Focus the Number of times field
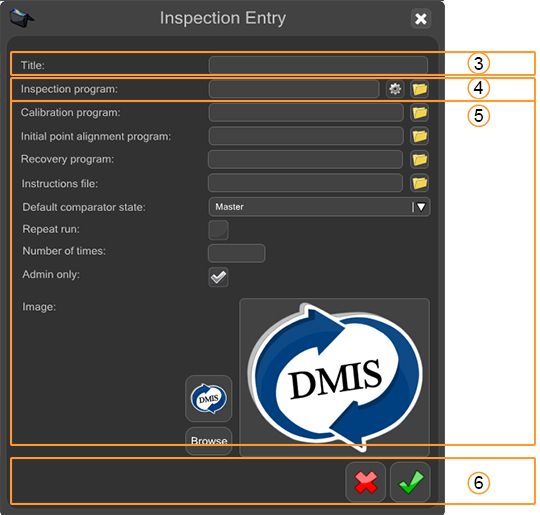The width and height of the screenshot is (540, 515). [237, 254]
